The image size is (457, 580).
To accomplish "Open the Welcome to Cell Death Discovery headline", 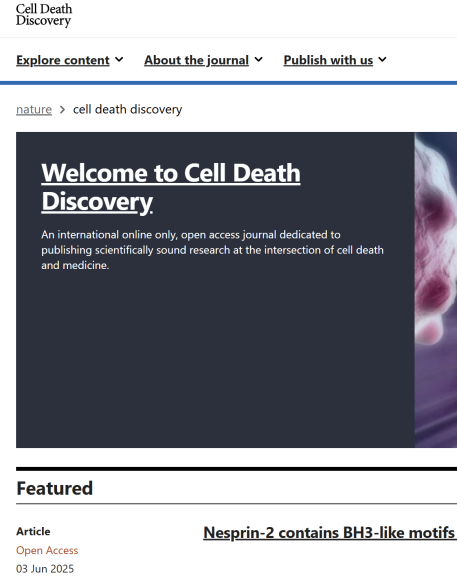I will pos(171,188).
